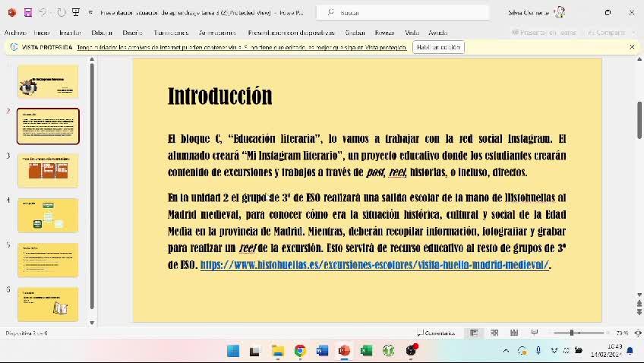Open the Transiciones ribbon tab

[x=170, y=33]
